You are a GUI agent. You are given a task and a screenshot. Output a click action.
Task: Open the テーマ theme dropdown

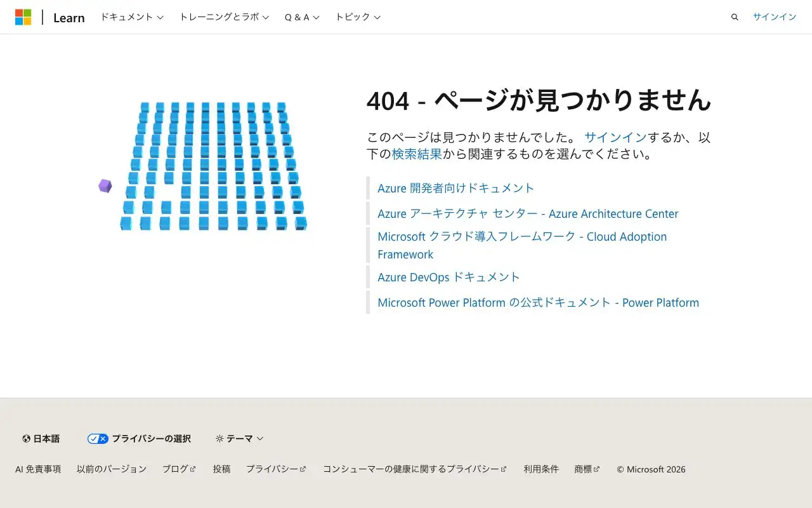tap(239, 439)
